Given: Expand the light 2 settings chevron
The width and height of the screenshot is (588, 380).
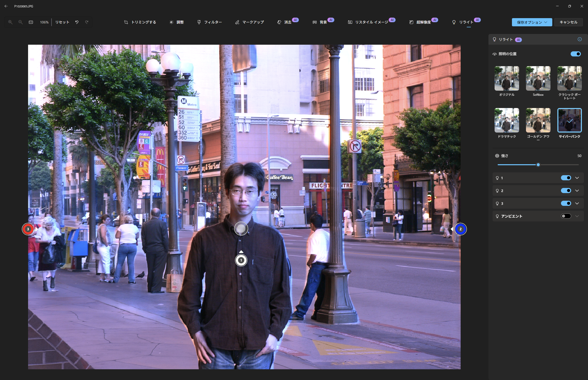Looking at the screenshot, I should click(577, 191).
